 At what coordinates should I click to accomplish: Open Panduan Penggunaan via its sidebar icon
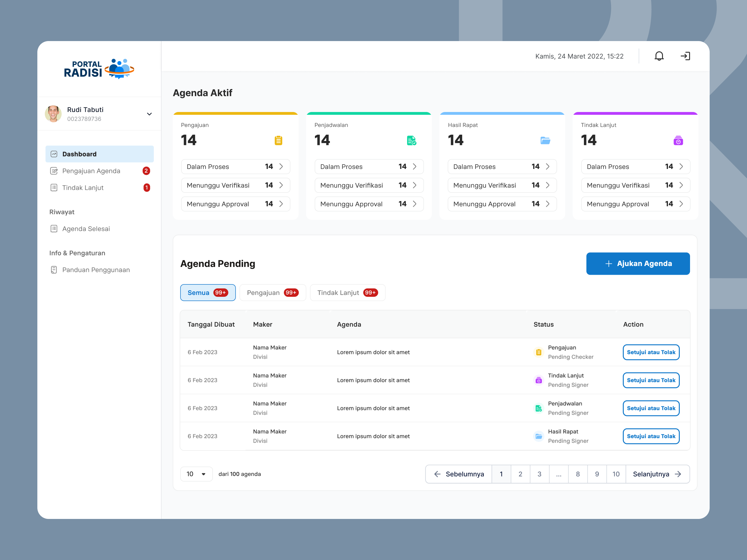point(54,269)
